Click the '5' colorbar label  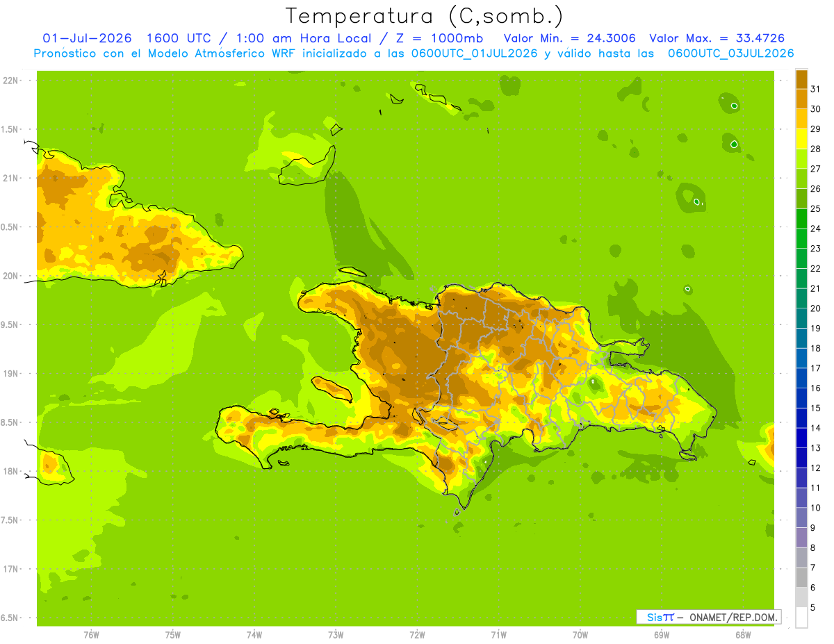point(813,608)
